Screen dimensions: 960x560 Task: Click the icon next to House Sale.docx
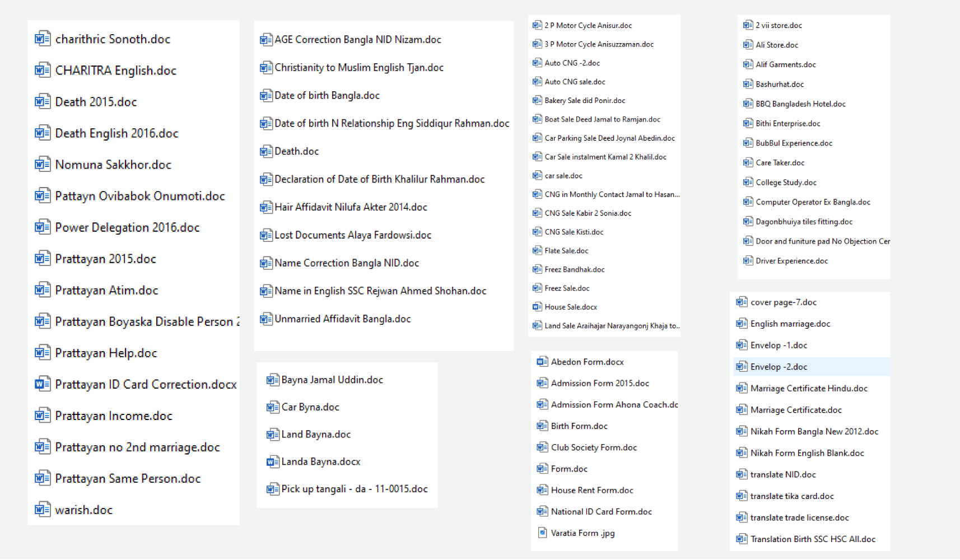[x=537, y=307]
